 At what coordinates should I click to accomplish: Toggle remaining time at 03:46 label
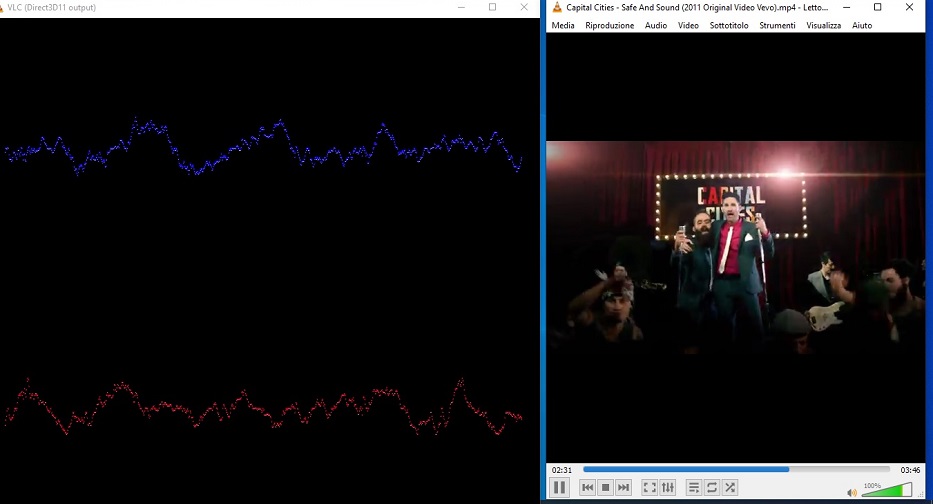coord(910,470)
